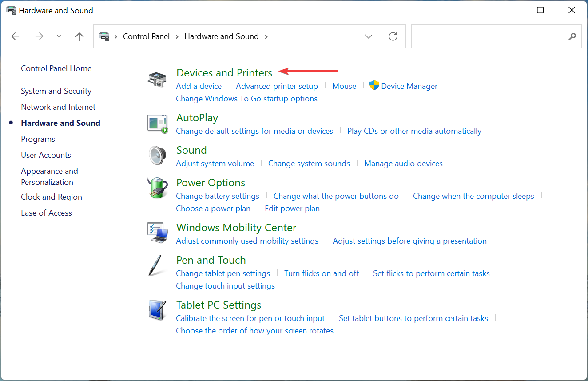
Task: Click the Sound speaker icon
Action: click(157, 156)
